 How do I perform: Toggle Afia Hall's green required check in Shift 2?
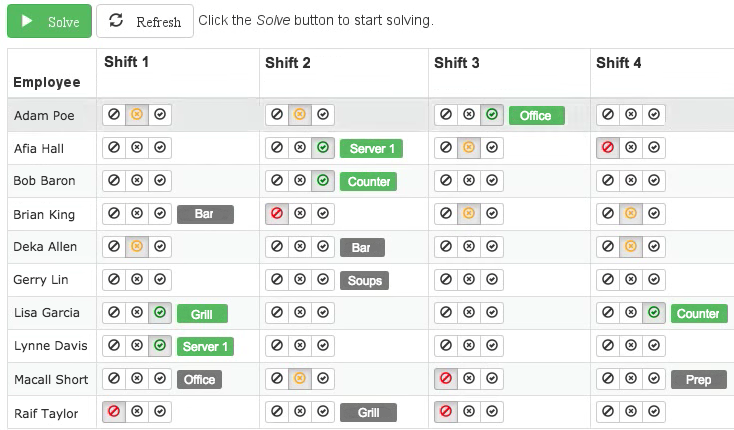[322, 148]
